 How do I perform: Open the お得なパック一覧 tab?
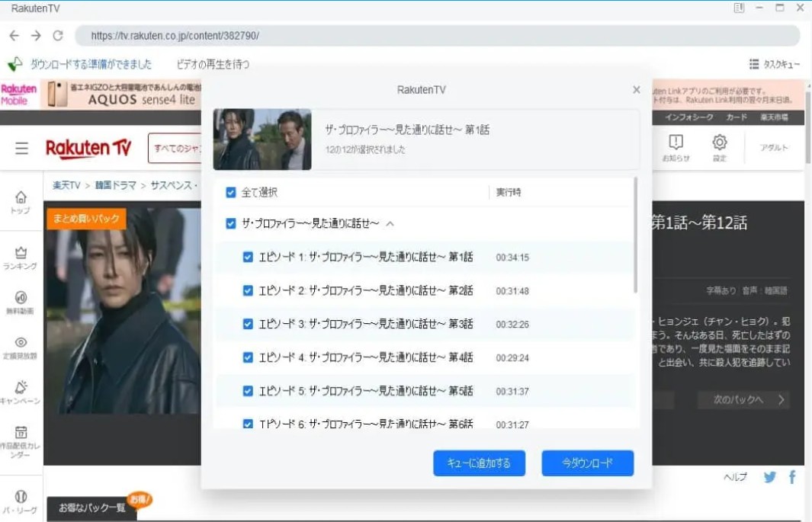click(x=91, y=508)
